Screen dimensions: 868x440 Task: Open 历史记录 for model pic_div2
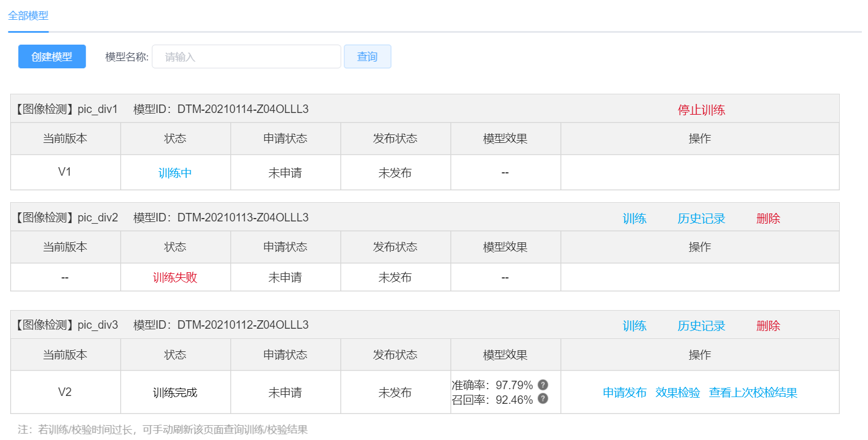tap(702, 219)
